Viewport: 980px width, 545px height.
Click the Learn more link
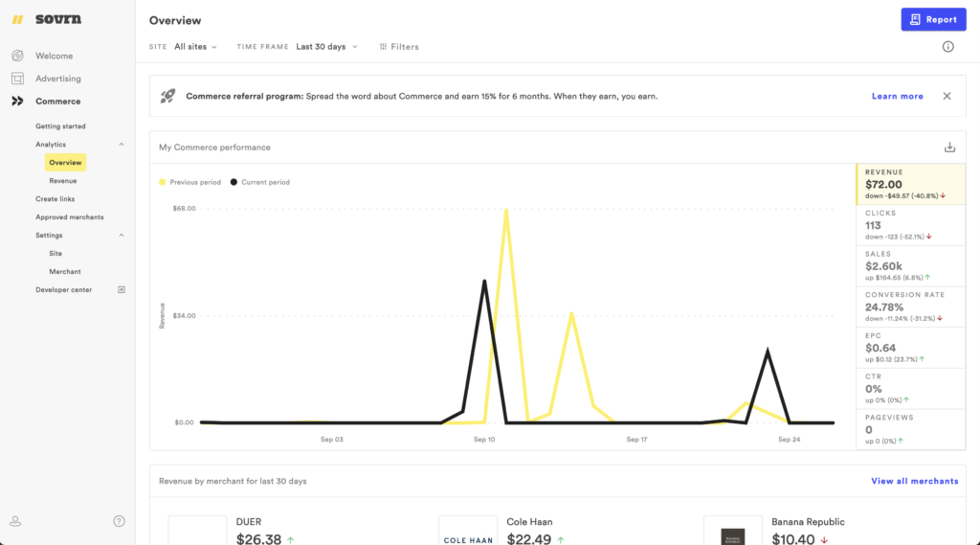coord(897,96)
